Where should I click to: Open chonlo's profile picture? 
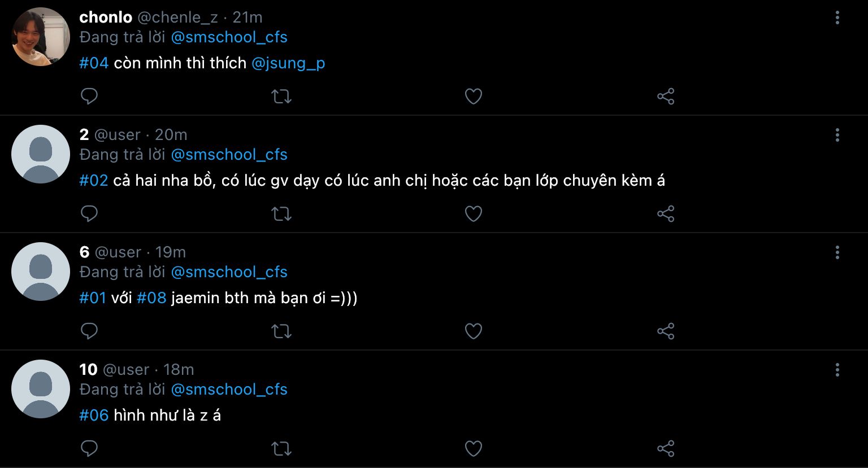(41, 37)
